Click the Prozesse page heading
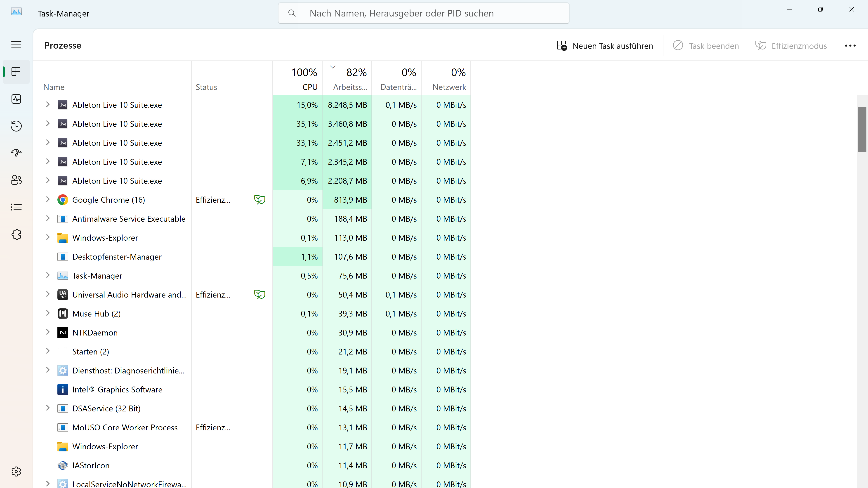Viewport: 868px width, 488px height. (x=63, y=45)
